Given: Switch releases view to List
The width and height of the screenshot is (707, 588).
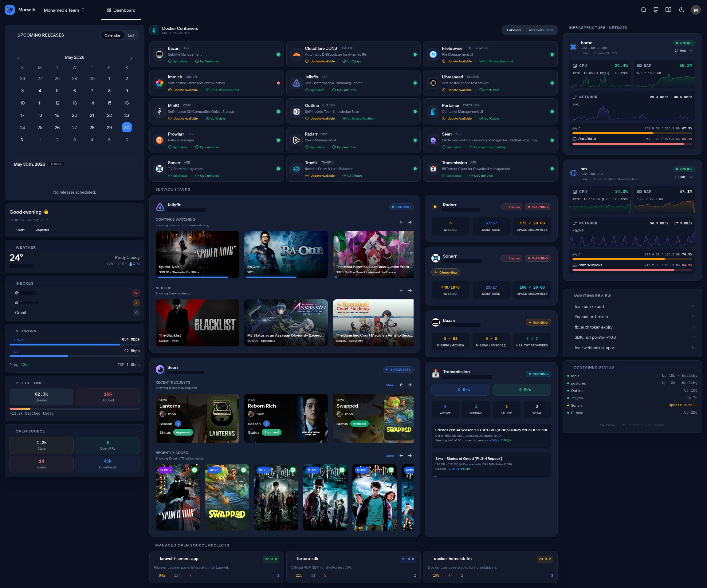Looking at the screenshot, I should 131,35.
